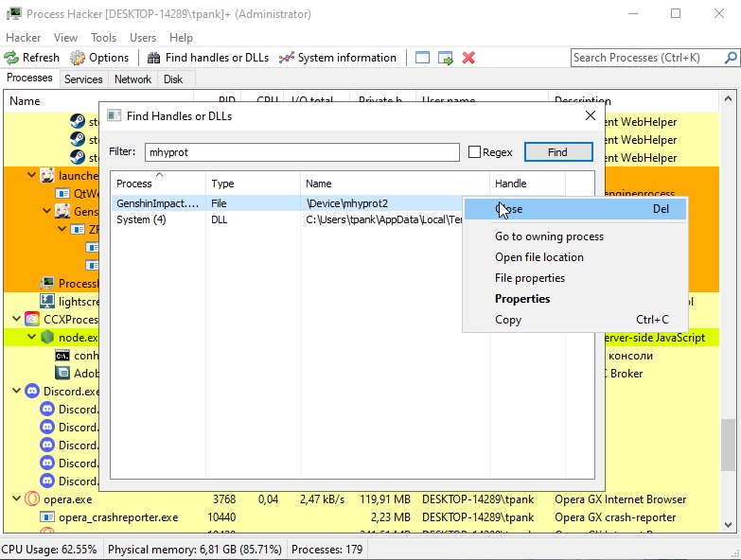The image size is (741, 560).
Task: Click the opera.exe icon
Action: click(32, 499)
